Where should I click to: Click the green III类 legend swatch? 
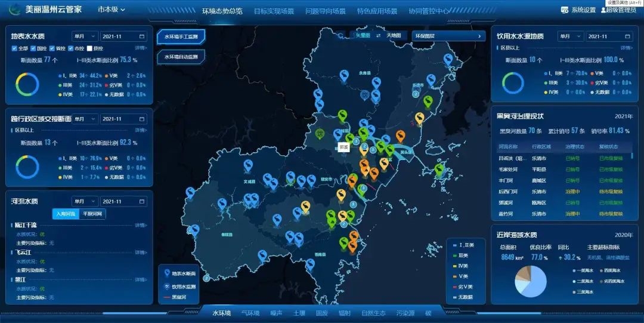click(455, 255)
